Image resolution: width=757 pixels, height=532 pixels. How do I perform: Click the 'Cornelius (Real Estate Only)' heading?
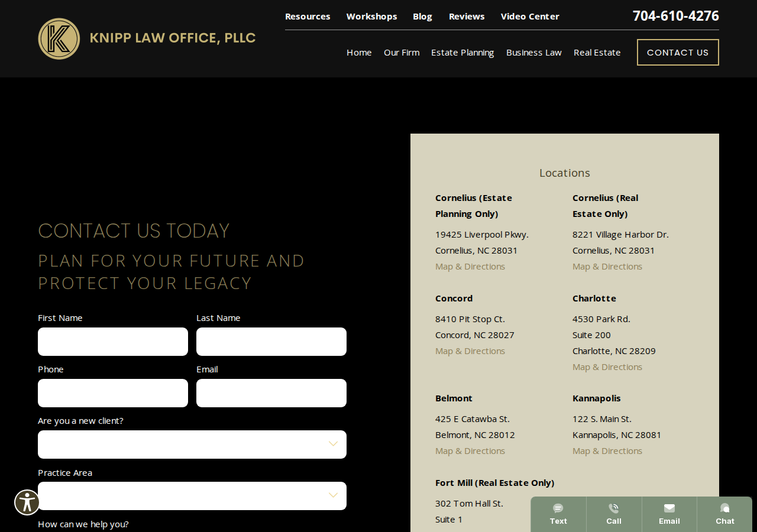point(606,206)
